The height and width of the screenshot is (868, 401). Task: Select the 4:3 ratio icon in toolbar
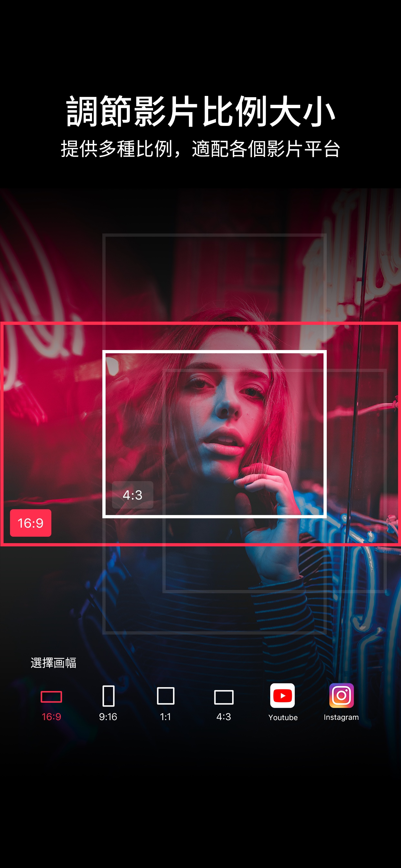(x=224, y=697)
